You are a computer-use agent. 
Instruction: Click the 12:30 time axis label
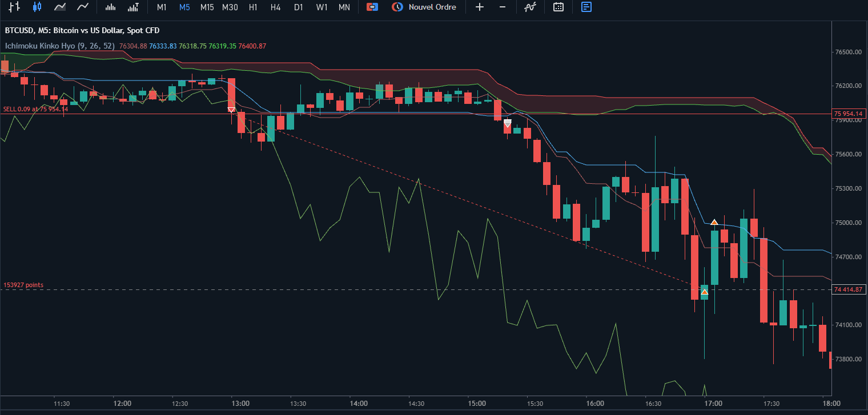180,404
